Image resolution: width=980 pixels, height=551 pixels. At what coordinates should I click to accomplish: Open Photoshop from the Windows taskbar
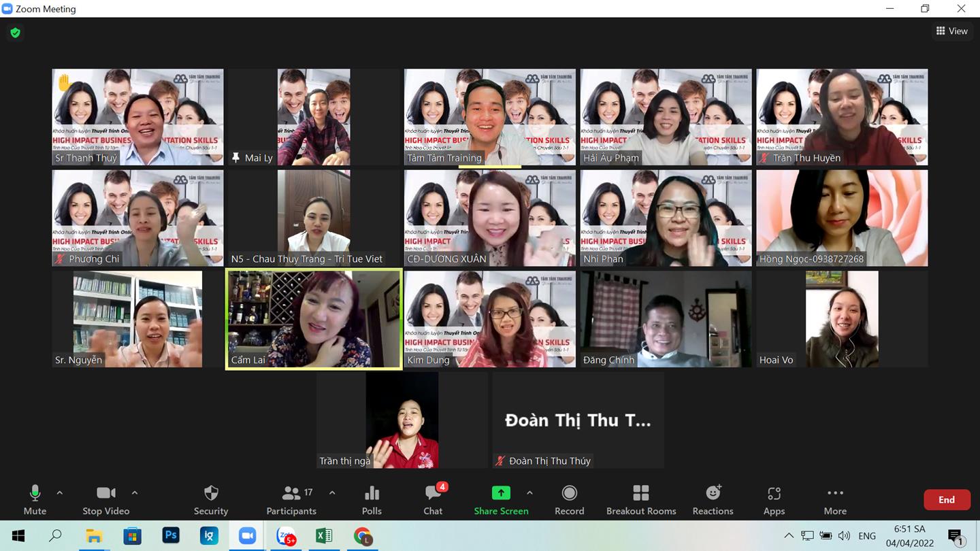[171, 536]
